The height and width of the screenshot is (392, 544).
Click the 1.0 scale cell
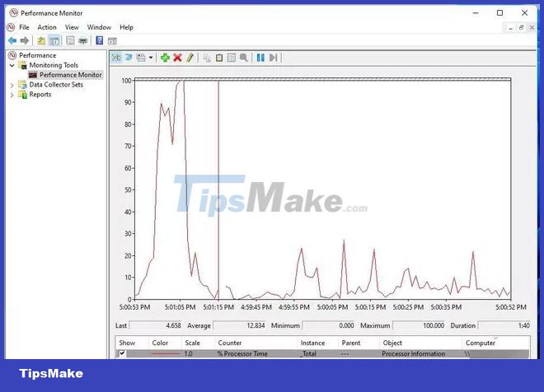pyautogui.click(x=188, y=354)
